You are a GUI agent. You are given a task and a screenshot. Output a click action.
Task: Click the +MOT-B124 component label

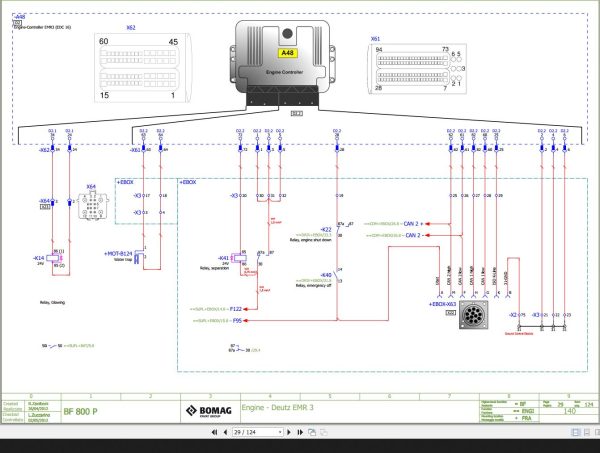click(x=118, y=254)
